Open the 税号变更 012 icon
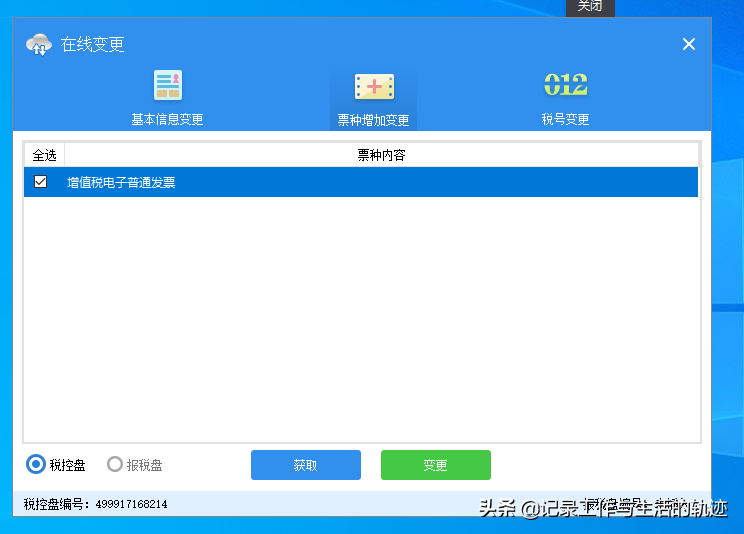Image resolution: width=744 pixels, height=534 pixels. point(566,84)
